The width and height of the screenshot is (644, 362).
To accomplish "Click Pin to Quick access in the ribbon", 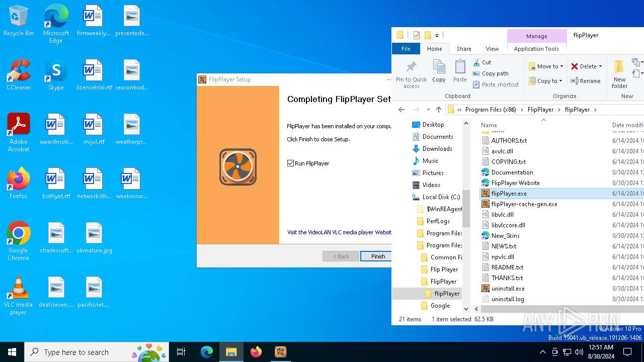I will [411, 74].
